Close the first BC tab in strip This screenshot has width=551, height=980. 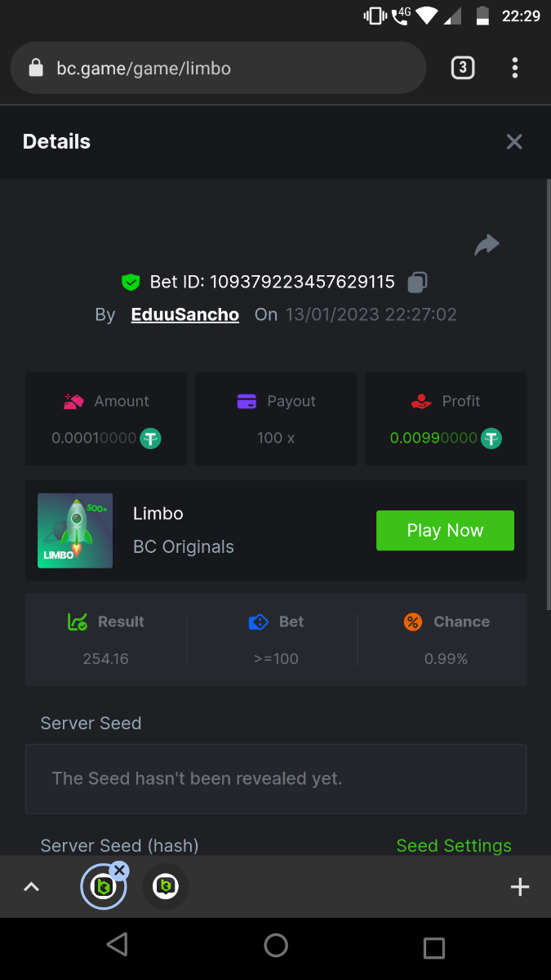(x=120, y=871)
